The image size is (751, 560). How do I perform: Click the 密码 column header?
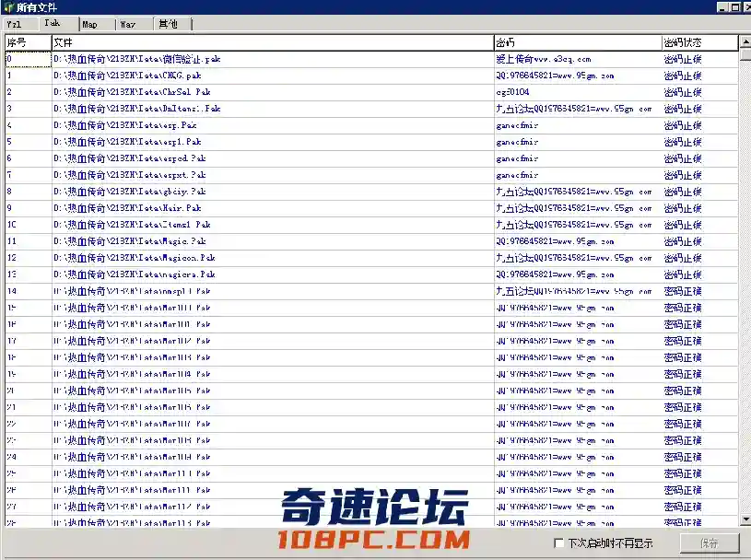pyautogui.click(x=578, y=42)
